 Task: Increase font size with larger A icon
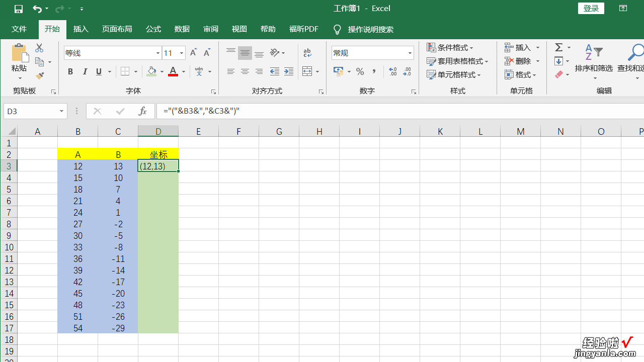tap(193, 53)
